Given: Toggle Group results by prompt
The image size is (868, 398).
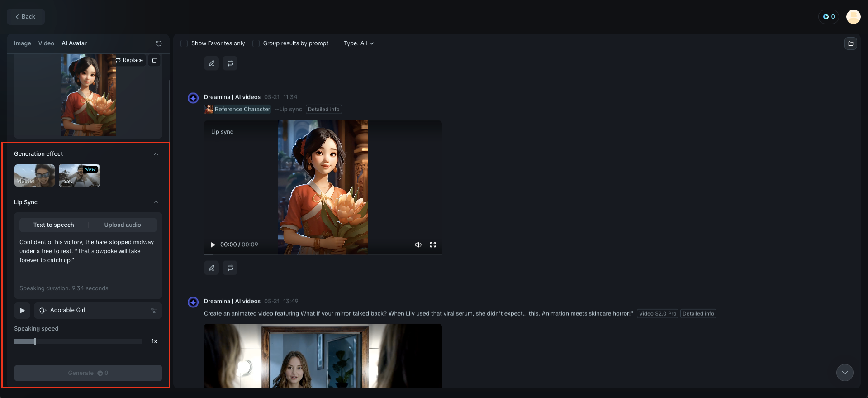Looking at the screenshot, I should (256, 43).
